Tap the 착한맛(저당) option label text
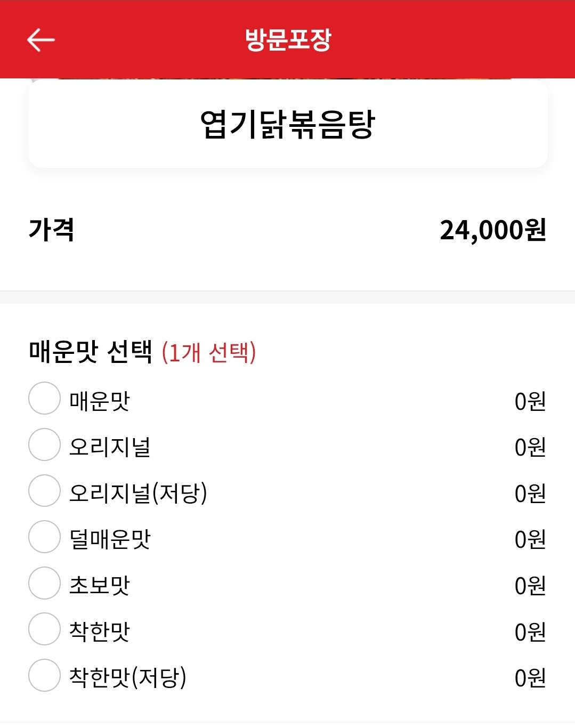This screenshot has height=728, width=575. coord(128,677)
